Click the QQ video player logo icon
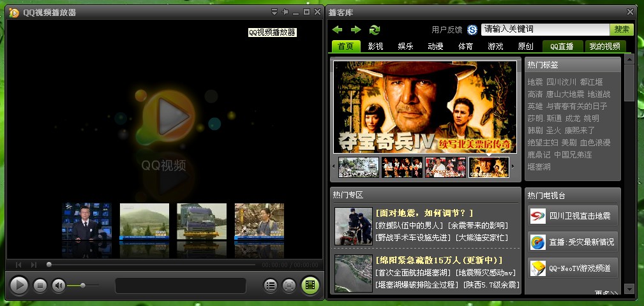Screen dimensions: 644x306 14,13
